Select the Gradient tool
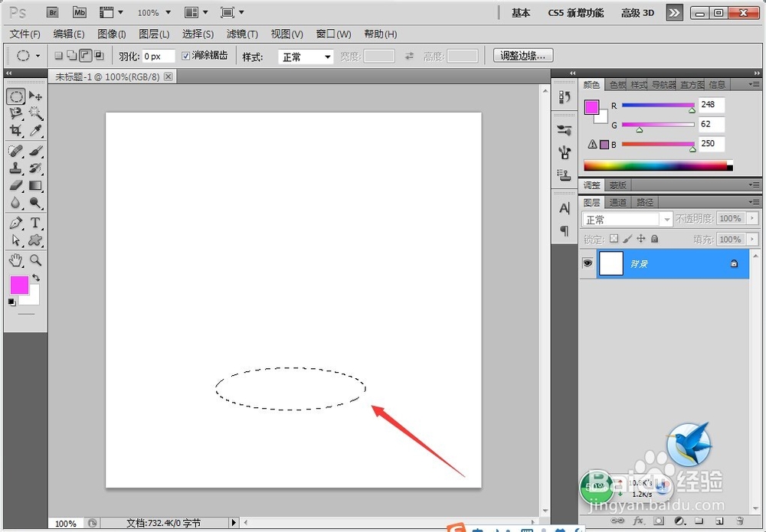 (x=35, y=185)
